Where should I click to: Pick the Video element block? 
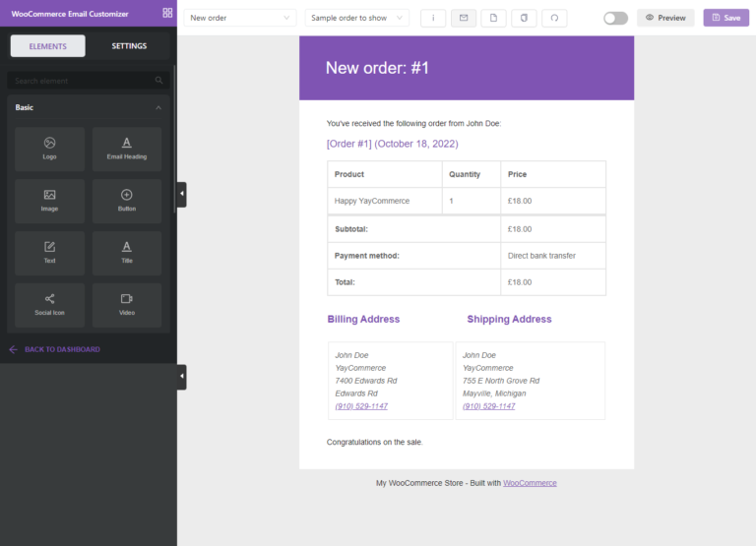(x=127, y=305)
